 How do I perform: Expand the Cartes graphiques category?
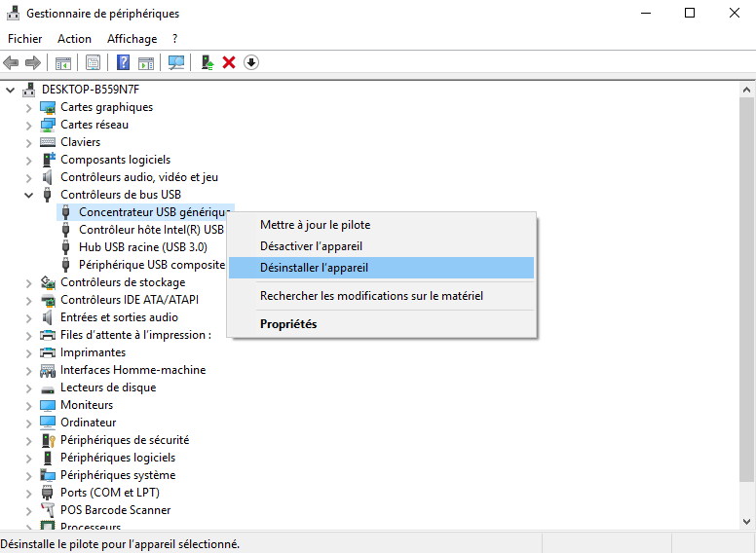click(x=29, y=107)
